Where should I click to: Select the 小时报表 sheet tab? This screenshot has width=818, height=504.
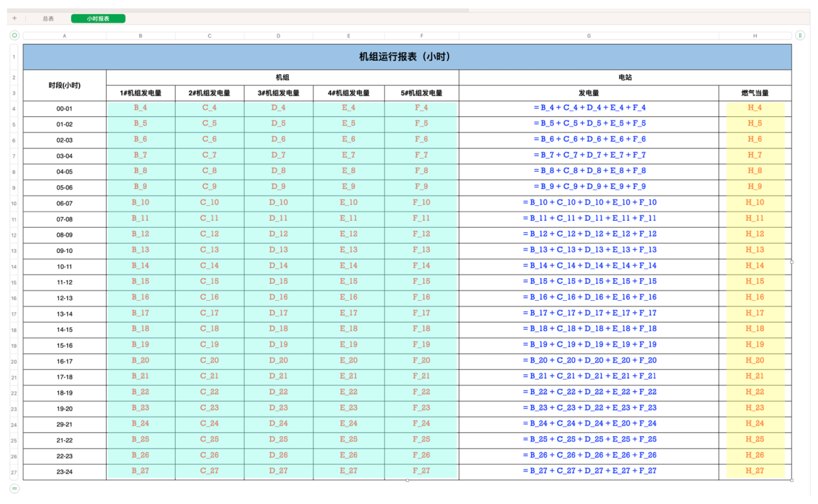click(98, 19)
